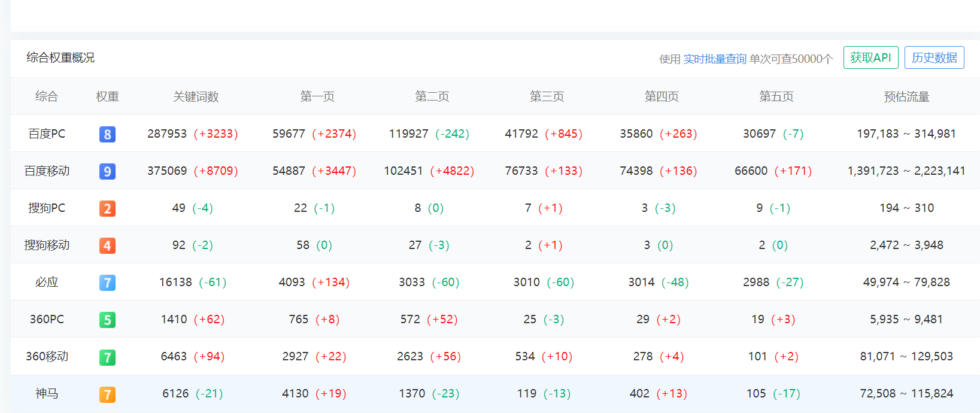Open 百度PC first page value 59677
The height and width of the screenshot is (413, 980).
(x=289, y=133)
